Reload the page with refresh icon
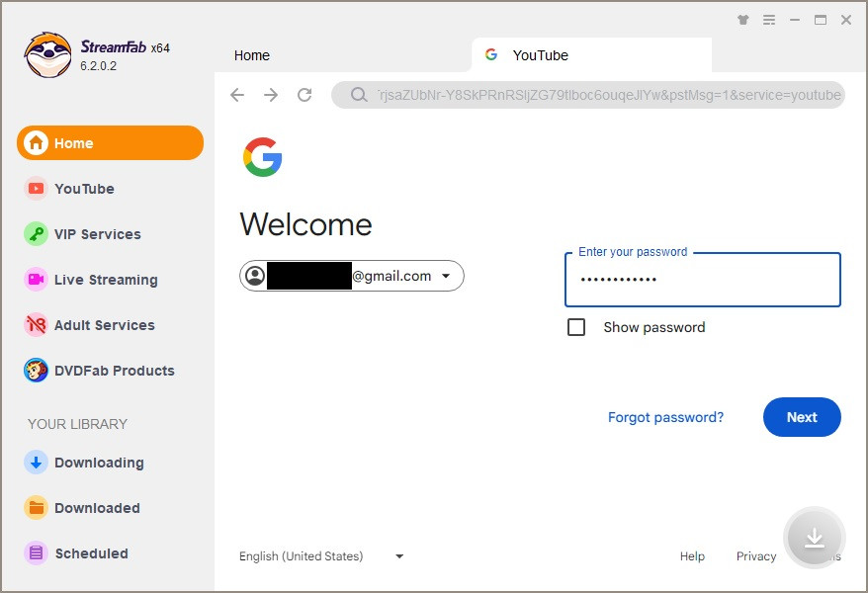Screen dimensions: 868x593 [304, 95]
